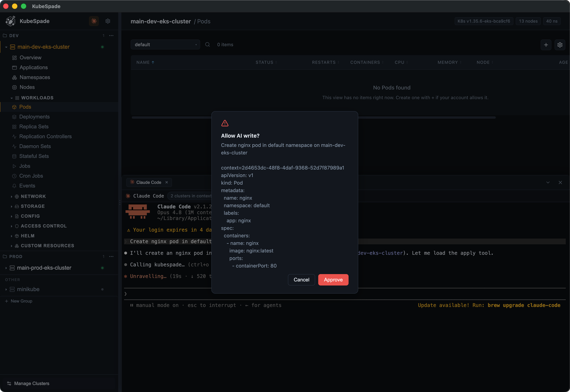Click the Pods breadcrumb

click(204, 21)
